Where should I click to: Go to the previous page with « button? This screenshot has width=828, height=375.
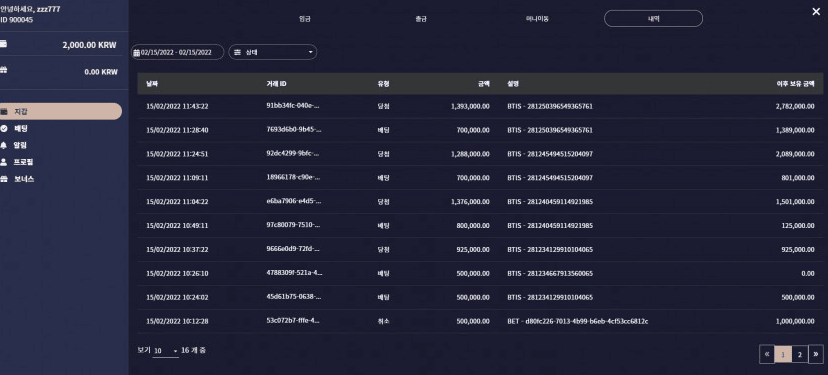pos(766,354)
